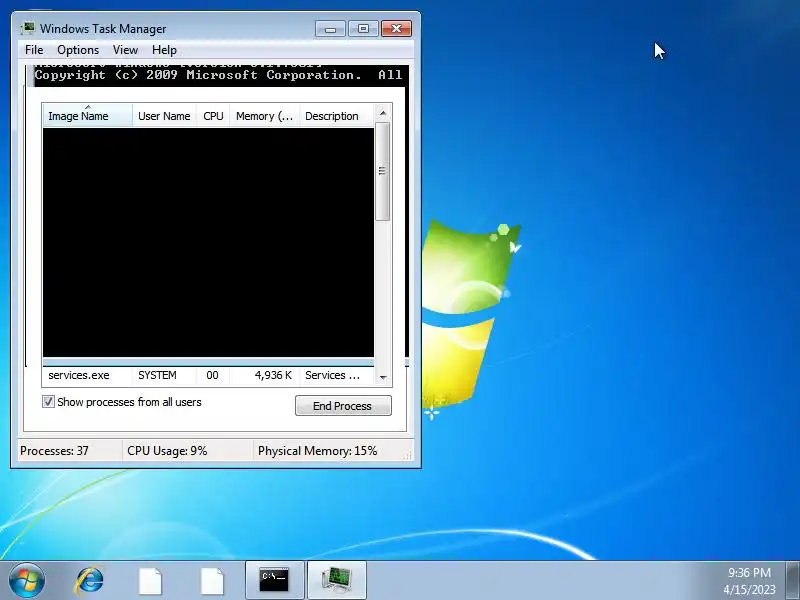
Task: Select the services.exe process row
Action: click(208, 376)
